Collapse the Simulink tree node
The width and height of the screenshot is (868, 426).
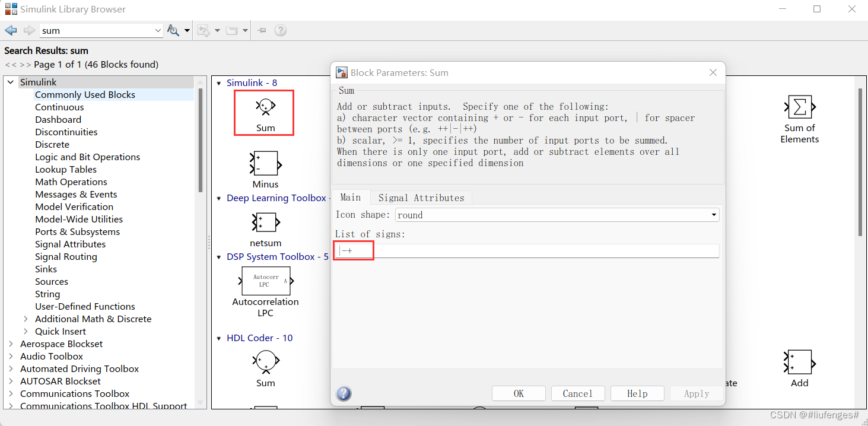click(11, 82)
